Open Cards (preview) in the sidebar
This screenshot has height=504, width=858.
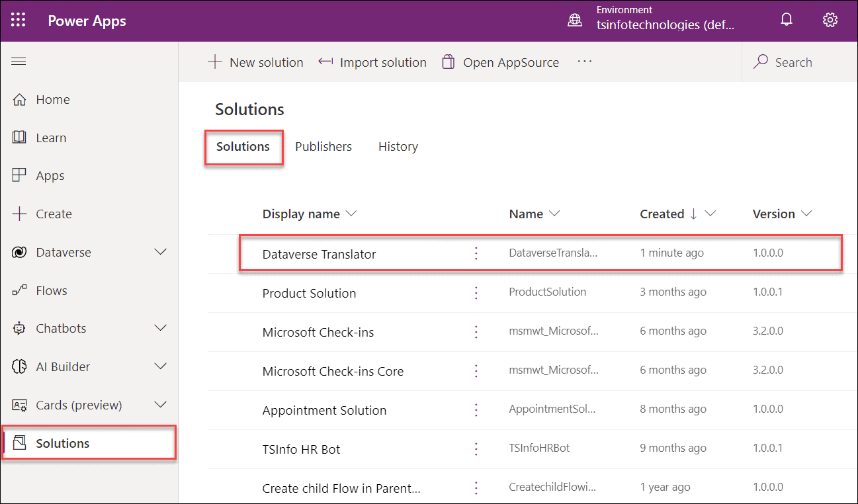tap(72, 404)
